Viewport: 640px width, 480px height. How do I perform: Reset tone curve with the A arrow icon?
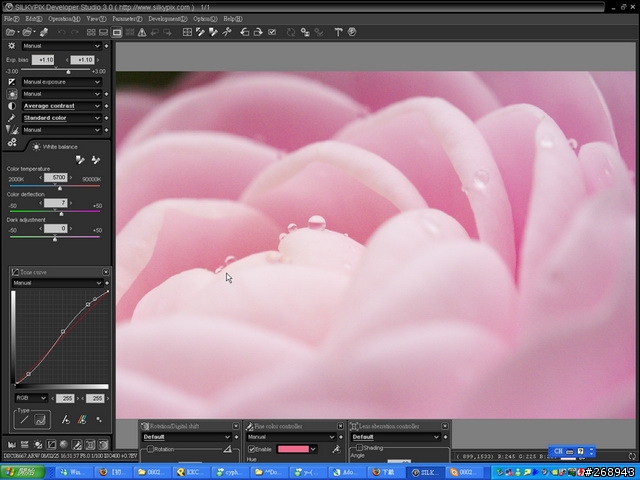(65, 420)
